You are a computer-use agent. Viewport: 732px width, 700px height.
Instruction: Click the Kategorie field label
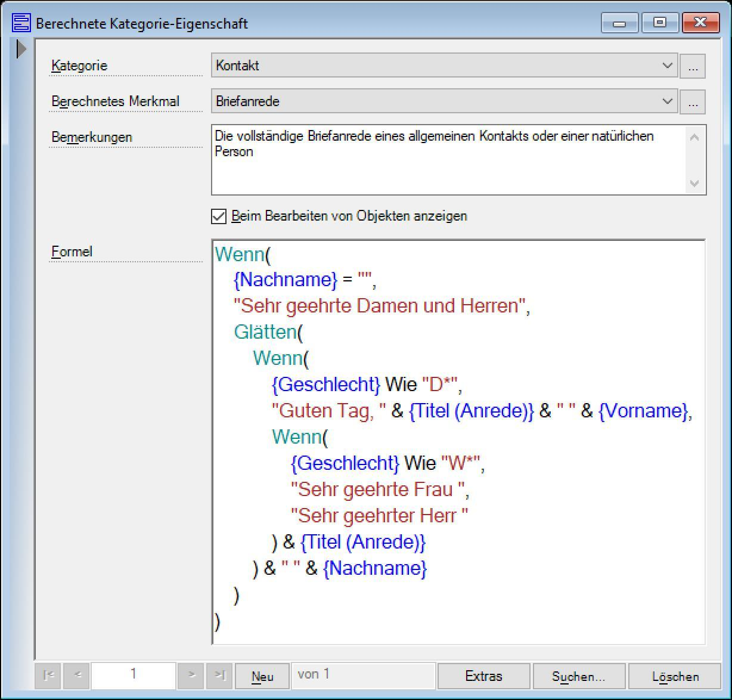point(79,66)
